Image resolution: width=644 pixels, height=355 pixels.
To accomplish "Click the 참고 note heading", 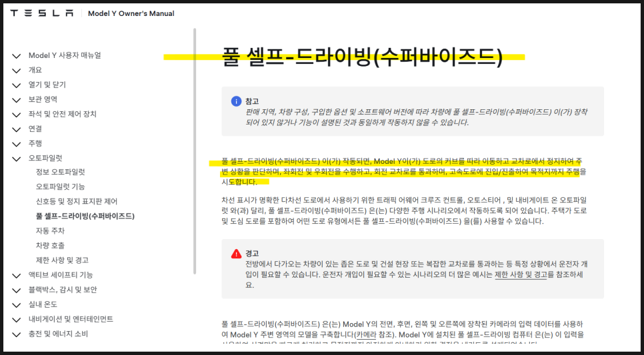I will click(x=252, y=101).
